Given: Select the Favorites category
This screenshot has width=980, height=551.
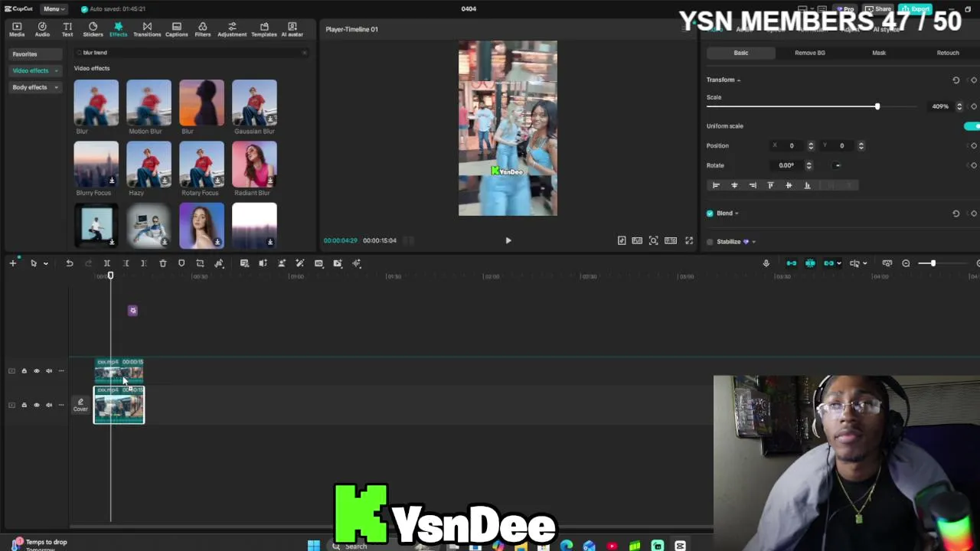Looking at the screenshot, I should [35, 54].
